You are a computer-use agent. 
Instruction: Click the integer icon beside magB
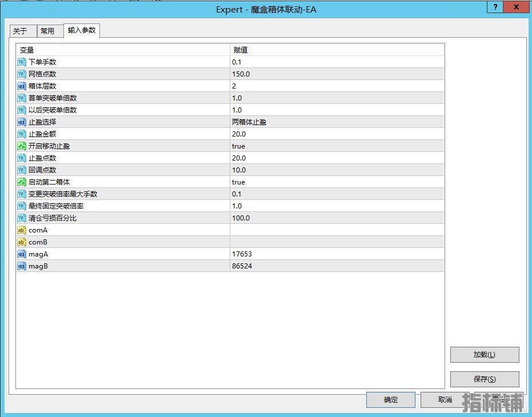pyautogui.click(x=21, y=266)
